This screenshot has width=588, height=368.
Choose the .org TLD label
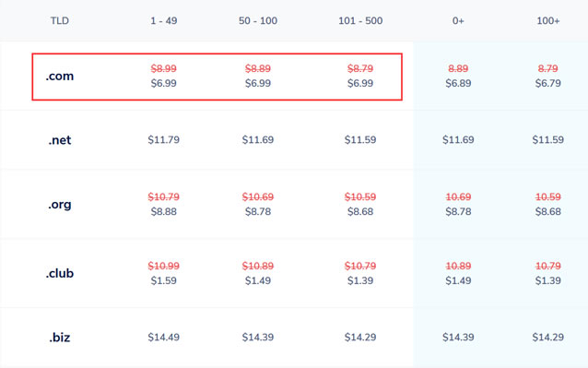60,205
